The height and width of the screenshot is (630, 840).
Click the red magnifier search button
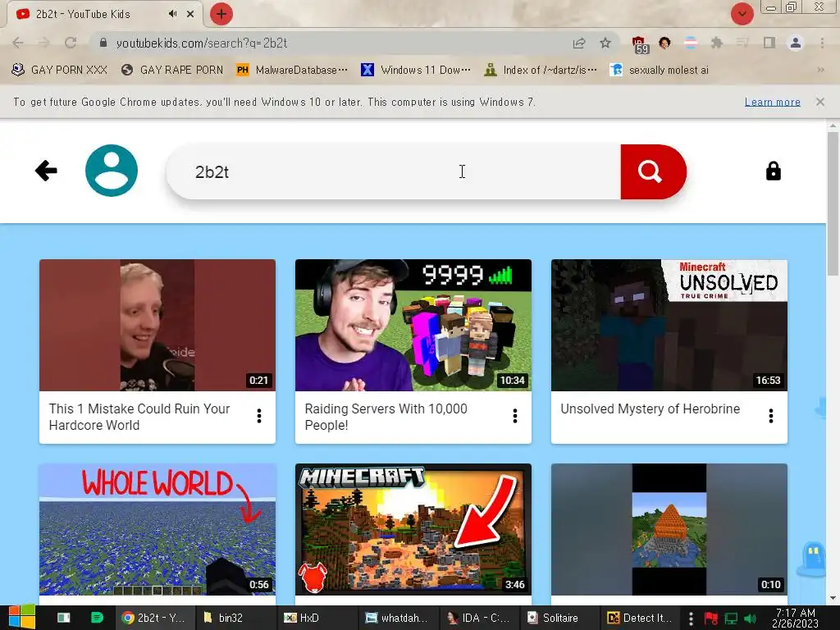pos(653,171)
